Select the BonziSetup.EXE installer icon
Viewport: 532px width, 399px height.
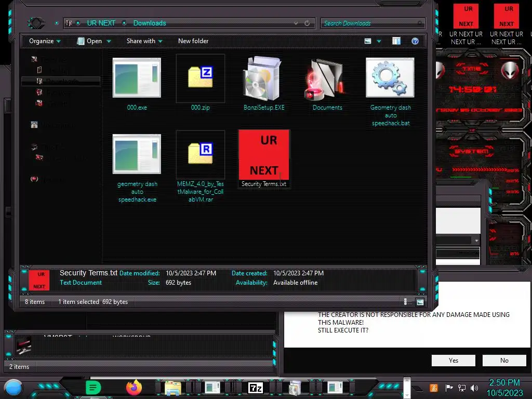263,79
